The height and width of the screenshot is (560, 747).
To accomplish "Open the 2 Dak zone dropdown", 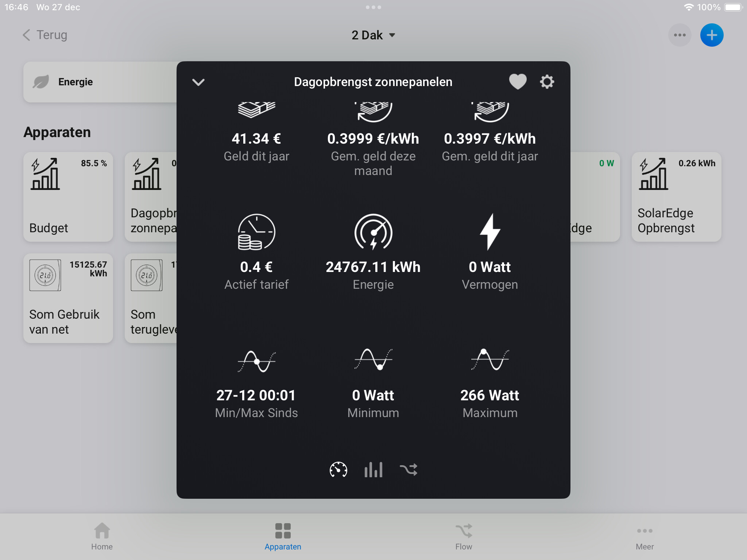I will [x=373, y=35].
